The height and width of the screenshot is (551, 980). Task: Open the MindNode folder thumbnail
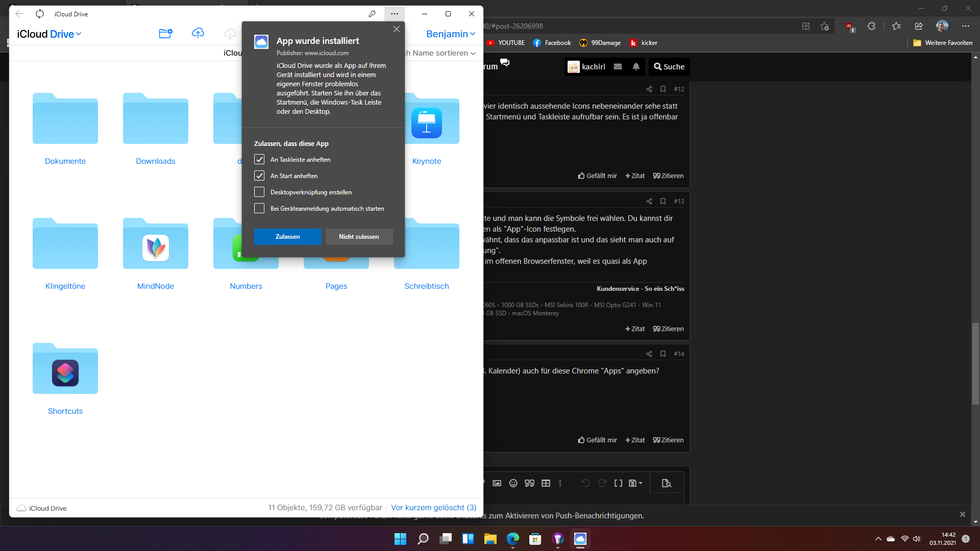[x=156, y=244]
